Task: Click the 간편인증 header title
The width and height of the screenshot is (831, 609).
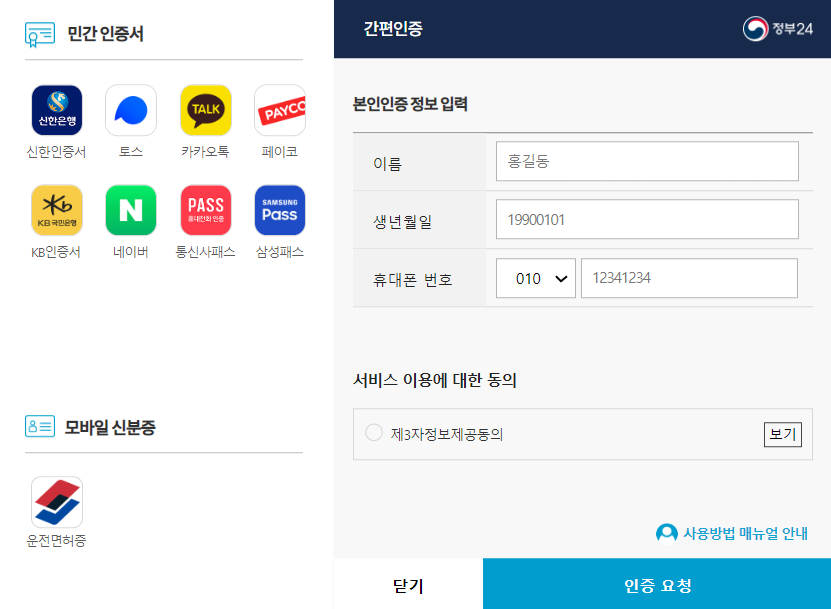Action: coord(393,29)
